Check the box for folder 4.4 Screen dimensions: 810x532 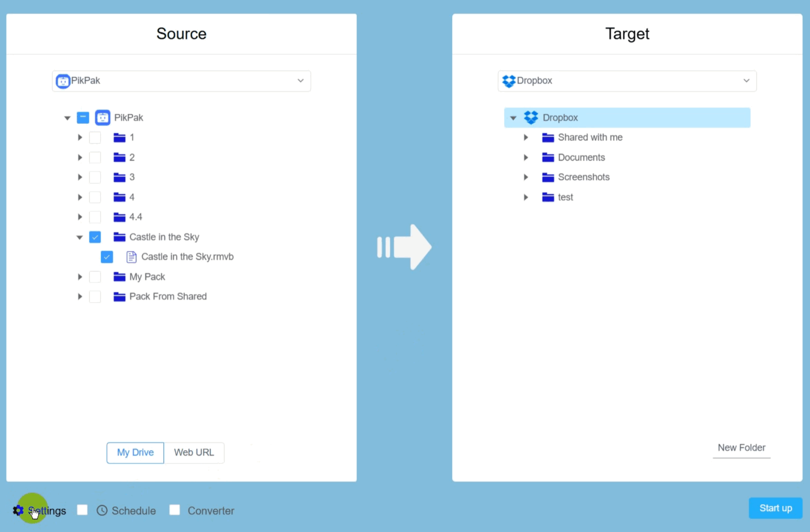click(95, 217)
